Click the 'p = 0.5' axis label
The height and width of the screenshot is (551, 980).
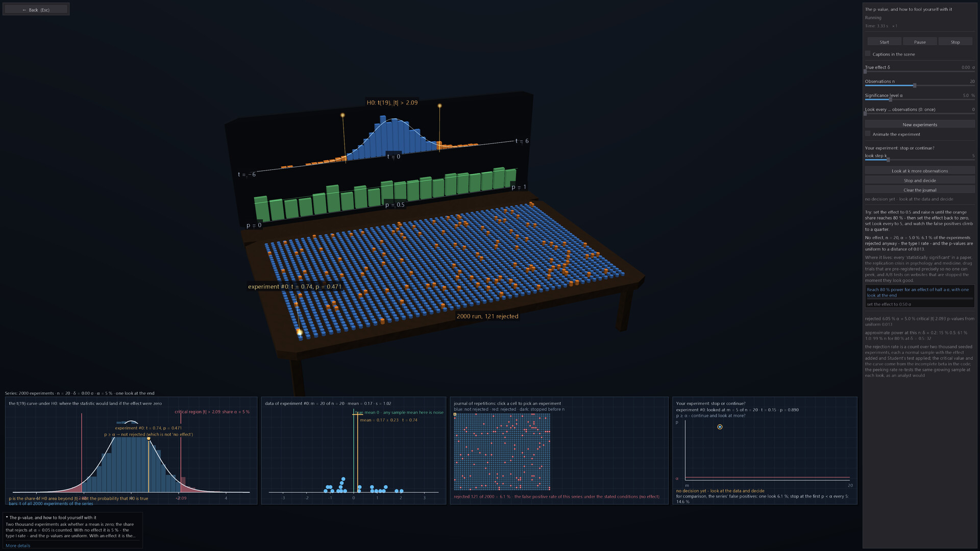[x=395, y=205]
